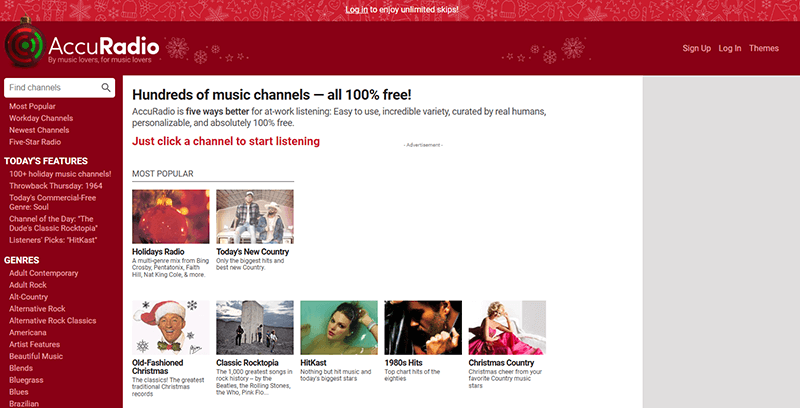
Task: Click Today's New Country channel title
Action: (x=253, y=251)
